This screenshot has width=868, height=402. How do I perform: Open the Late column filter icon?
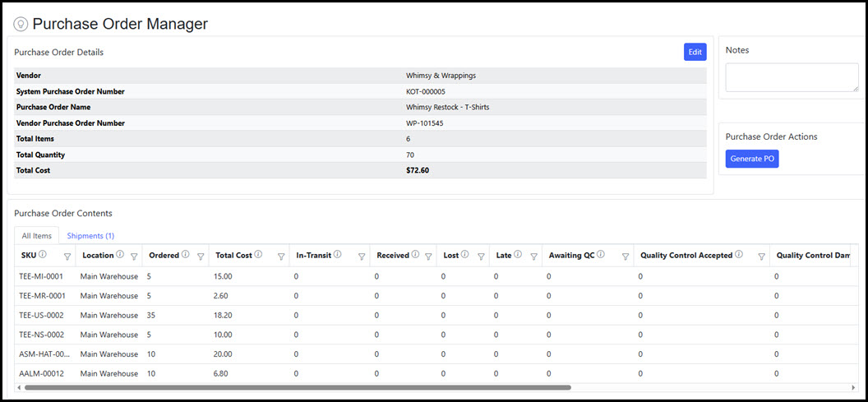click(x=533, y=256)
